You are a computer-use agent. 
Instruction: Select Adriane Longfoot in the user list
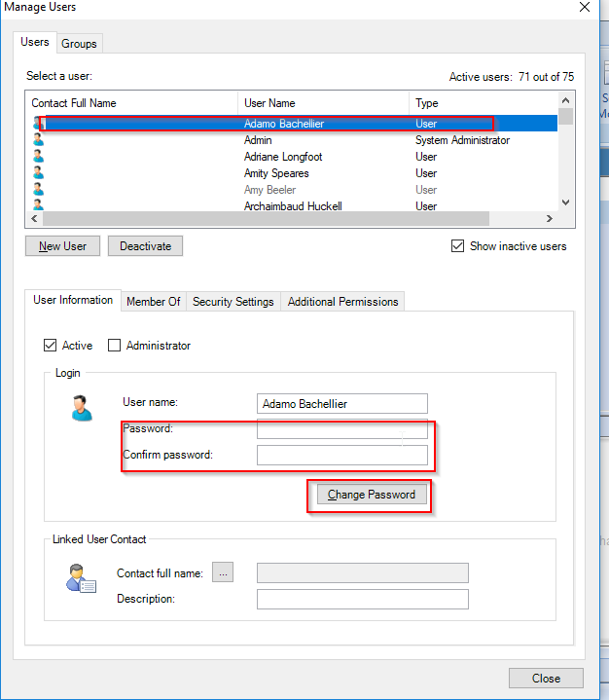tap(283, 157)
